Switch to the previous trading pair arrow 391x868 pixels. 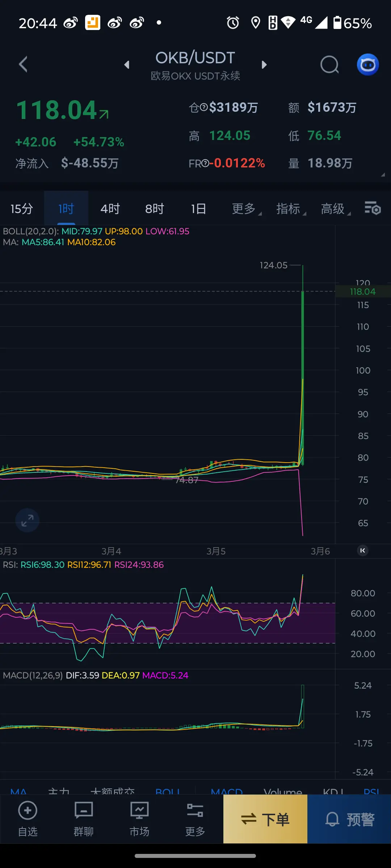(x=127, y=65)
